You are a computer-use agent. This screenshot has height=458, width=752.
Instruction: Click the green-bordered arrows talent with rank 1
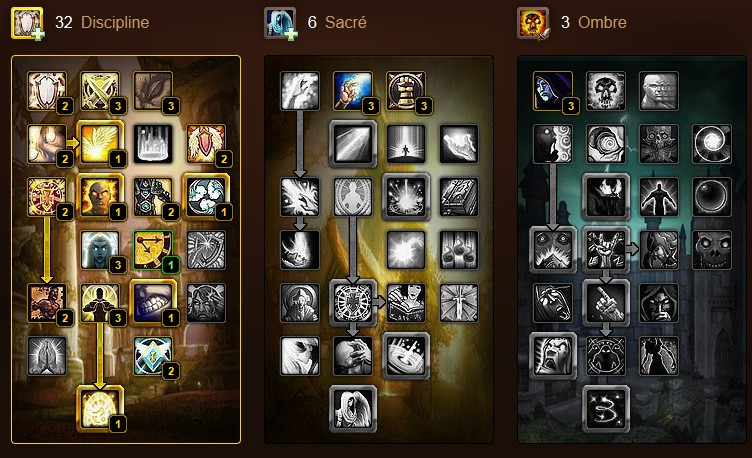click(x=153, y=250)
